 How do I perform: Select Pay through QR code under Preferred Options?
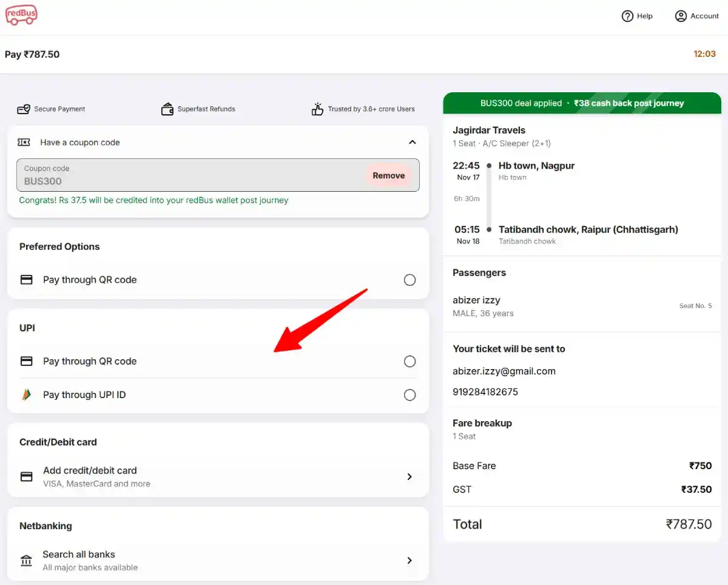pos(409,280)
